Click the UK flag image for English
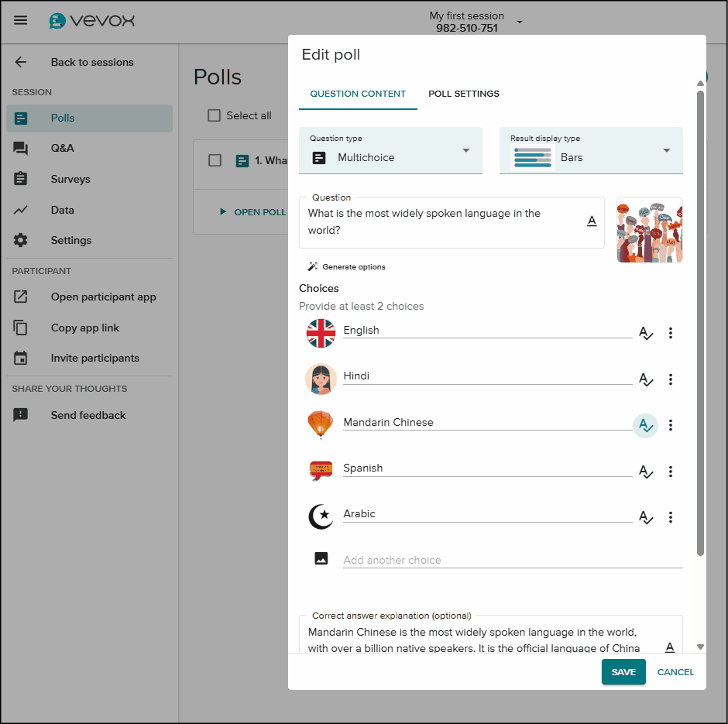This screenshot has height=724, width=728. 321,333
